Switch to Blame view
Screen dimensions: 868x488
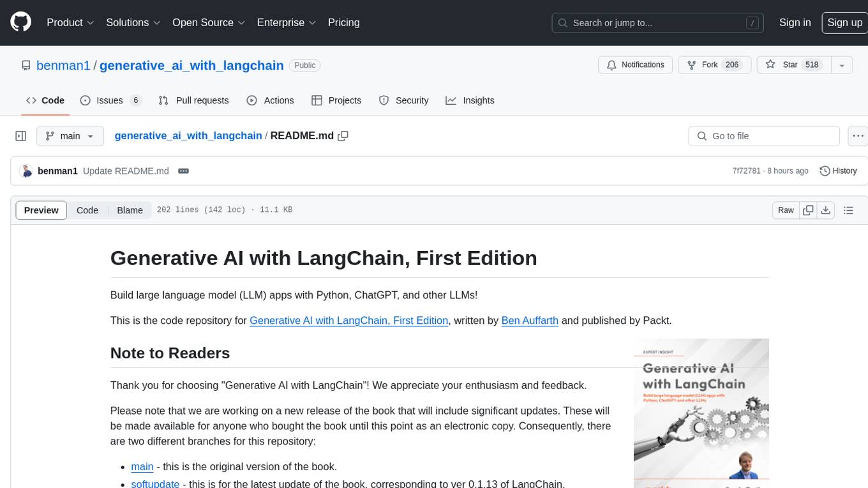point(130,210)
